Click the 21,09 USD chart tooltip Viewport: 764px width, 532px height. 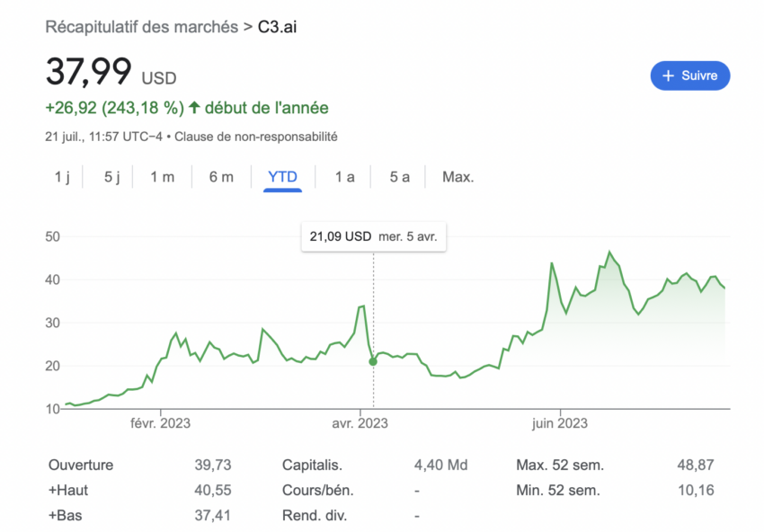pyautogui.click(x=373, y=237)
